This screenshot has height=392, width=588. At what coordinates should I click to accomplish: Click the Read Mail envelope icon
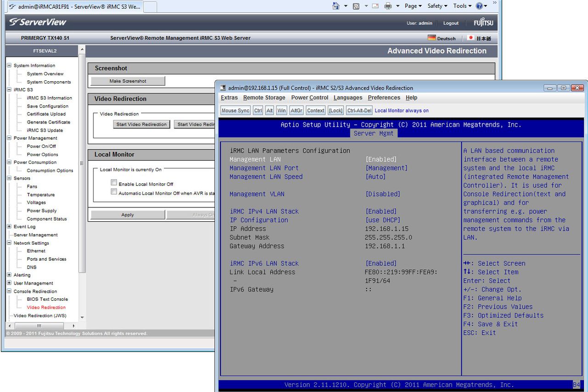[375, 6]
